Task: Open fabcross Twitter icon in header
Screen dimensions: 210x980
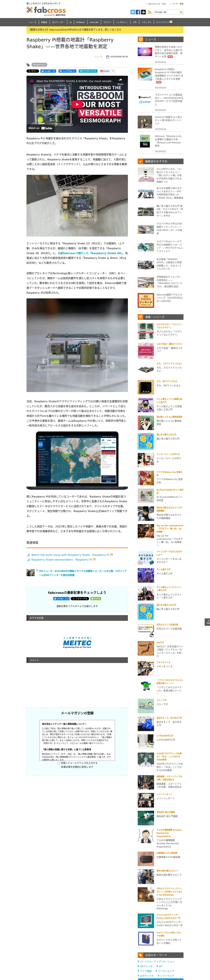Action: click(x=133, y=12)
